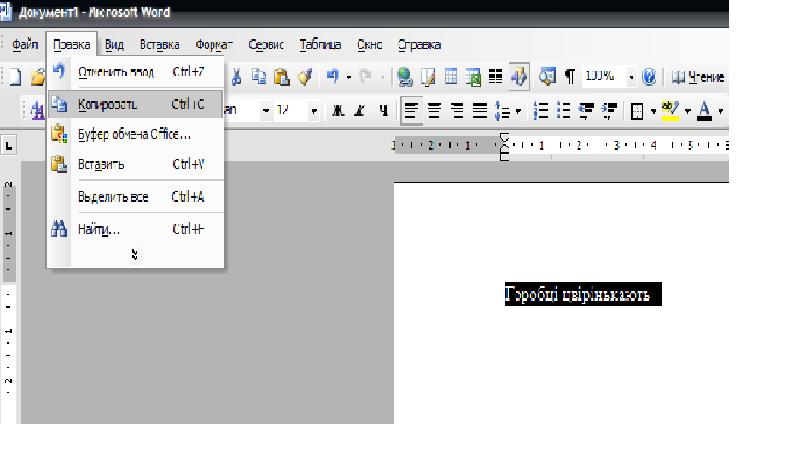Toggle numbered list
Image resolution: width=800 pixels, height=450 pixels.
(541, 110)
